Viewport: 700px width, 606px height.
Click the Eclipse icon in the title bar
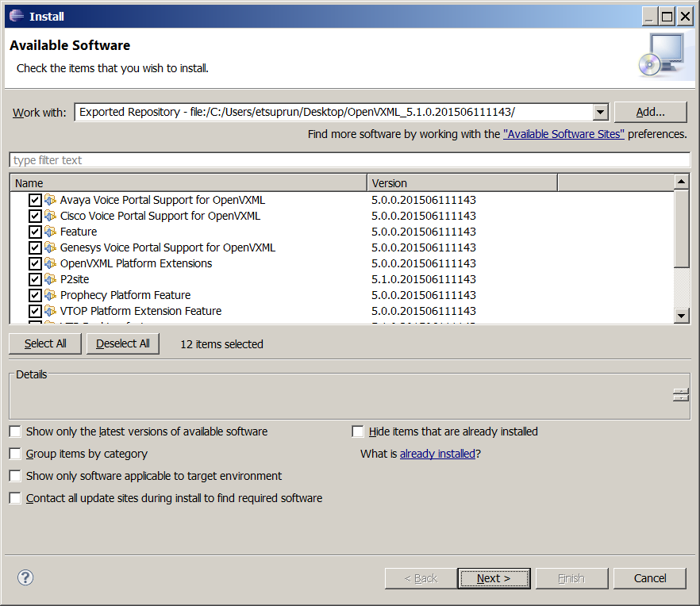[x=17, y=16]
